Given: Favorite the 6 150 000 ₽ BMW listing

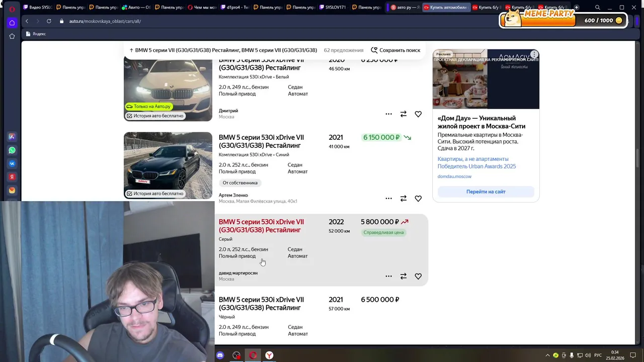Looking at the screenshot, I should (x=418, y=199).
